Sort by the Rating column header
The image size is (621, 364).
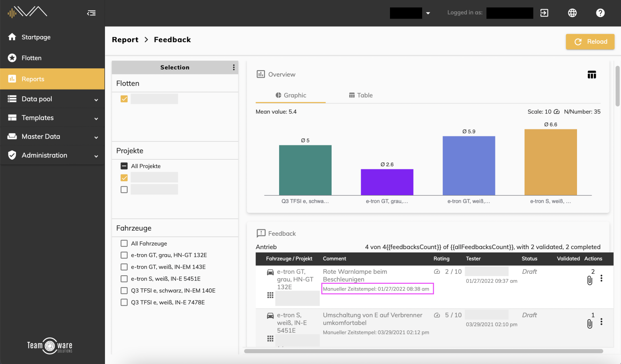(441, 259)
